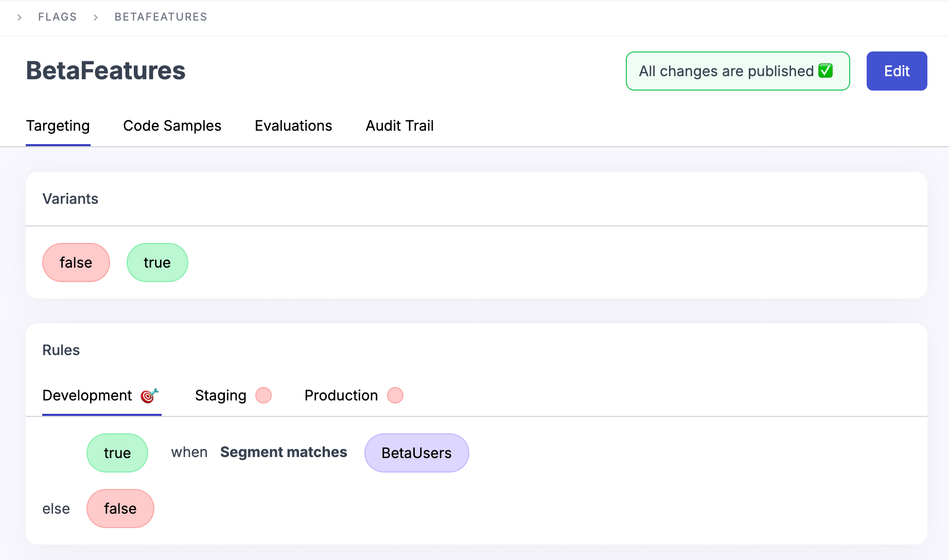Expand the BetaUsers segment chip
949x560 pixels.
pyautogui.click(x=416, y=453)
